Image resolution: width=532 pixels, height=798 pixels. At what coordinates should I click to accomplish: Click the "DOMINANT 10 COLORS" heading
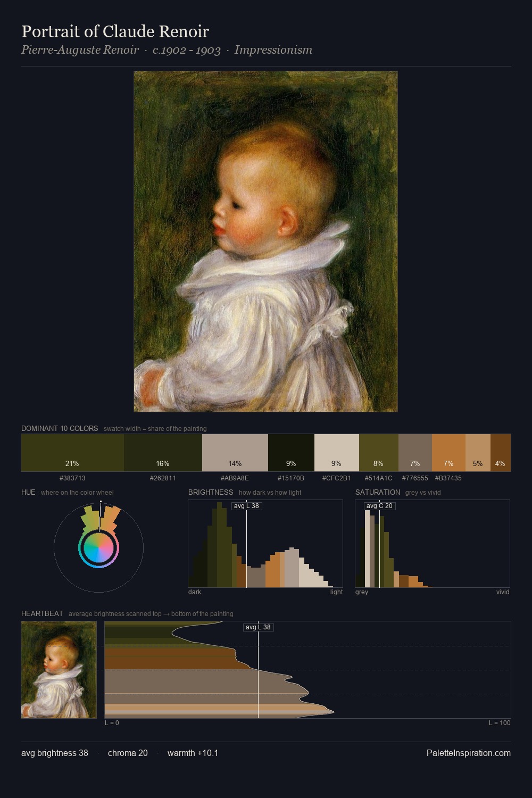(60, 428)
